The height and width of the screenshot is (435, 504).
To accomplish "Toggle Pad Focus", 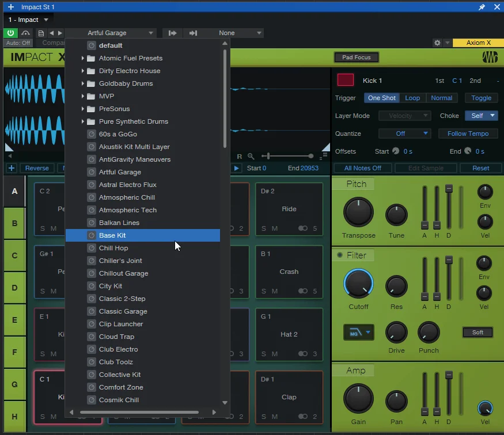I will coord(356,57).
